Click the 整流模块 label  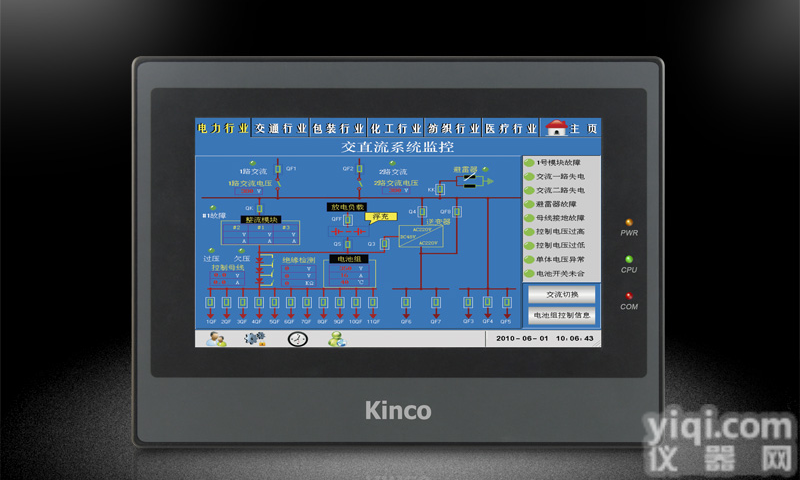click(x=261, y=220)
